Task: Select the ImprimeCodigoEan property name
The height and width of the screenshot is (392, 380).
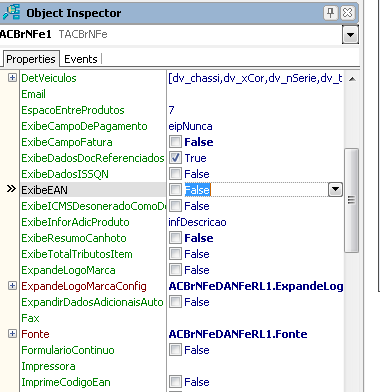Action: pyautogui.click(x=66, y=382)
